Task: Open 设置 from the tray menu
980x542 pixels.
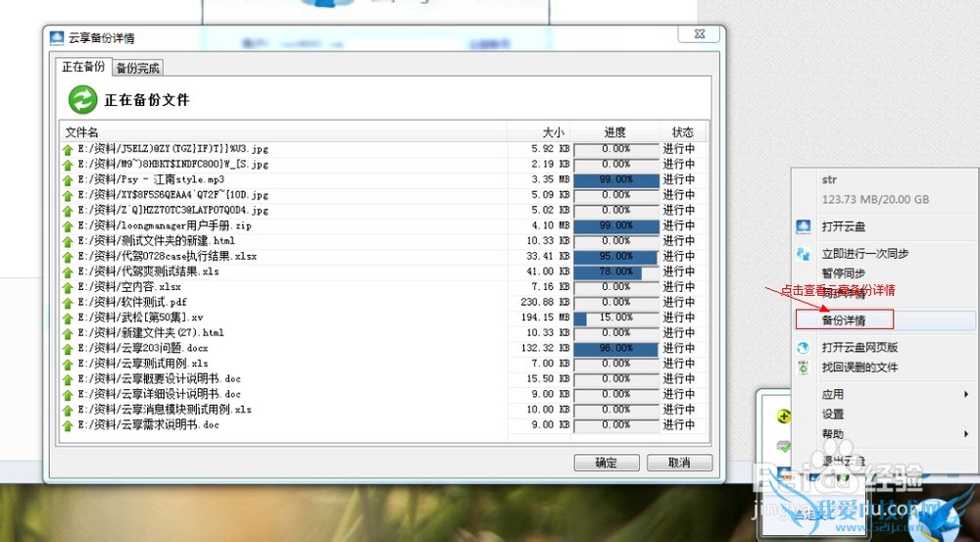Action: pos(833,414)
